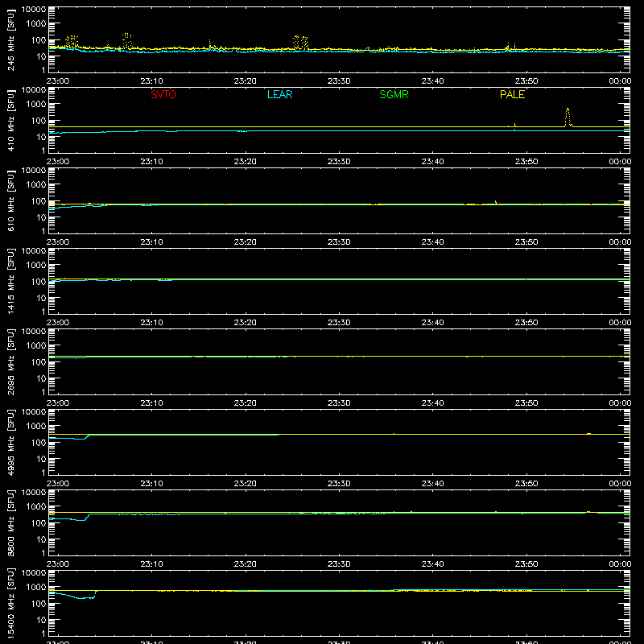The height and width of the screenshot is (644, 644).
Task: Select the 4995 MHz [SFU] axis title
Action: click(x=10, y=442)
